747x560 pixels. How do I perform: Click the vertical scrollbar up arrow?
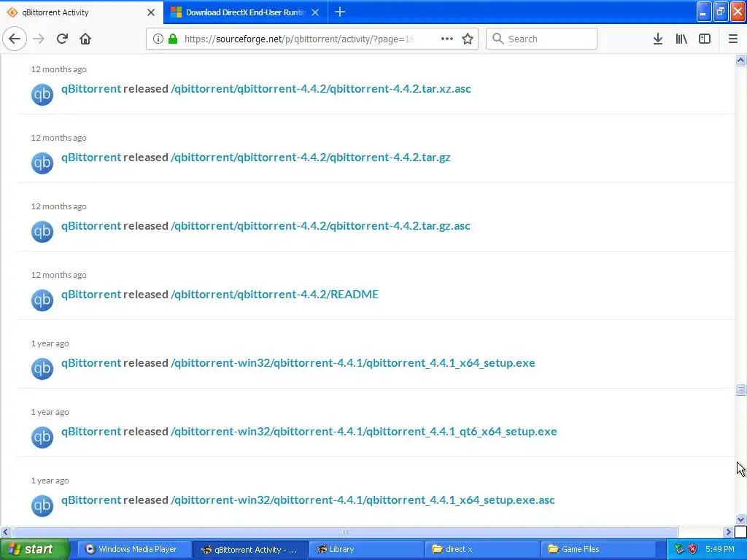740,60
